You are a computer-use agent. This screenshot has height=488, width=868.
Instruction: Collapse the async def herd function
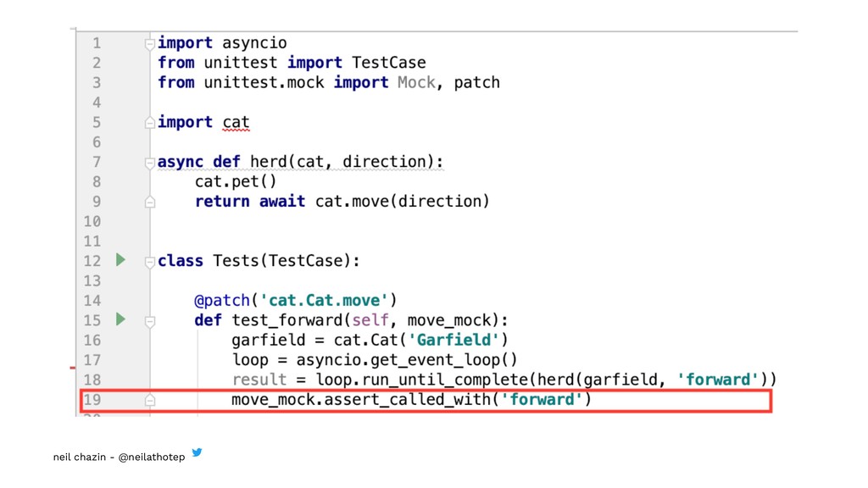point(150,162)
